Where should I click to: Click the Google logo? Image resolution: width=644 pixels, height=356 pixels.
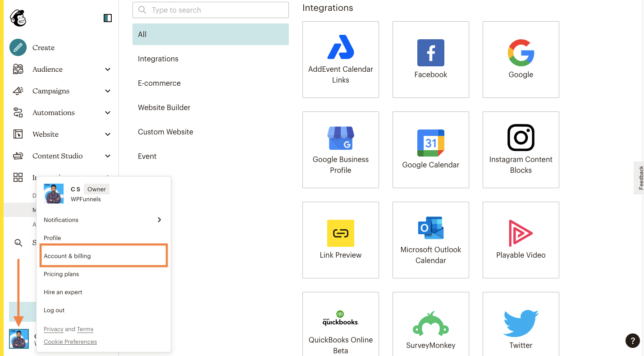tap(521, 53)
